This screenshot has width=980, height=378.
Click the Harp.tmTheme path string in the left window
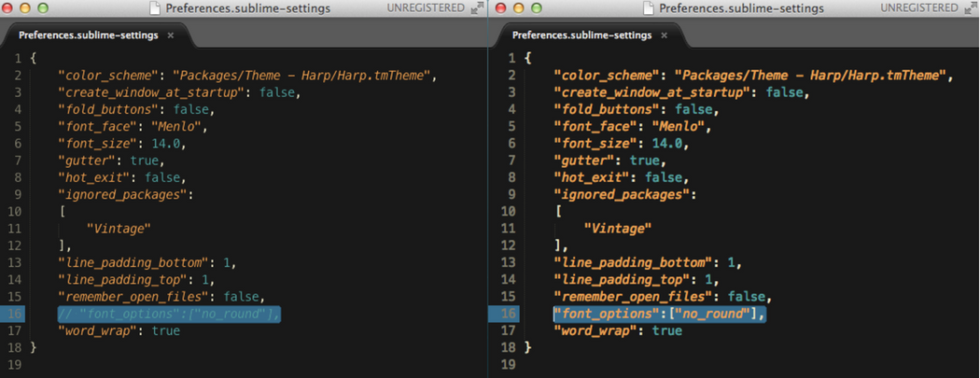coord(302,76)
